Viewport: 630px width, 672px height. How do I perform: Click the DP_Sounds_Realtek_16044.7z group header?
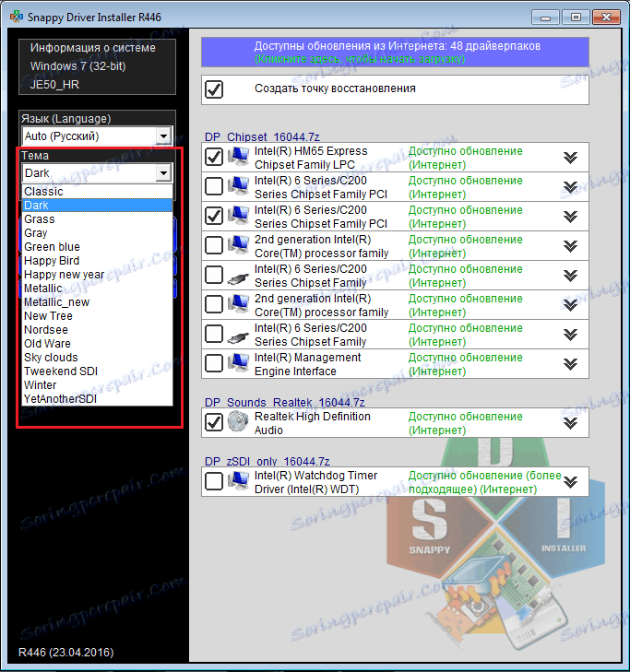[x=285, y=403]
